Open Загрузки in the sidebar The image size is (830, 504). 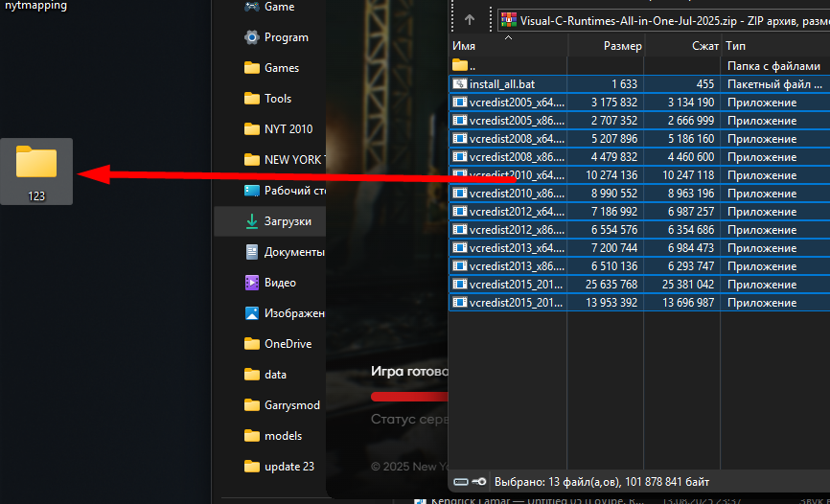[x=287, y=221]
